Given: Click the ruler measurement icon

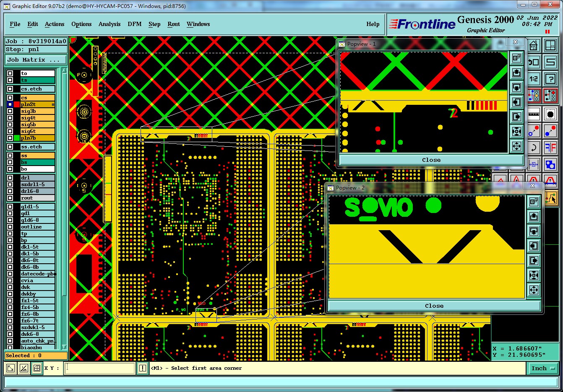Looking at the screenshot, I should [534, 114].
